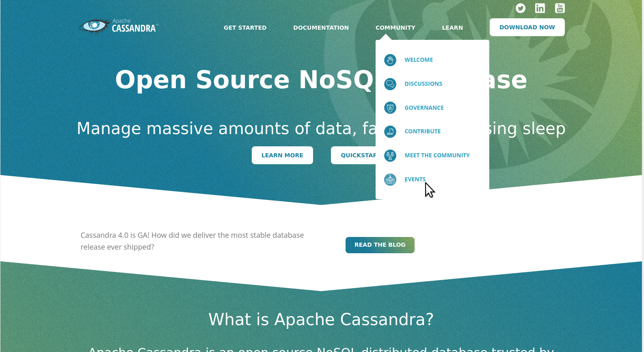Click the Cassandra 4.0 is GA announcement text
Screen dimensions: 644x352
[192, 241]
